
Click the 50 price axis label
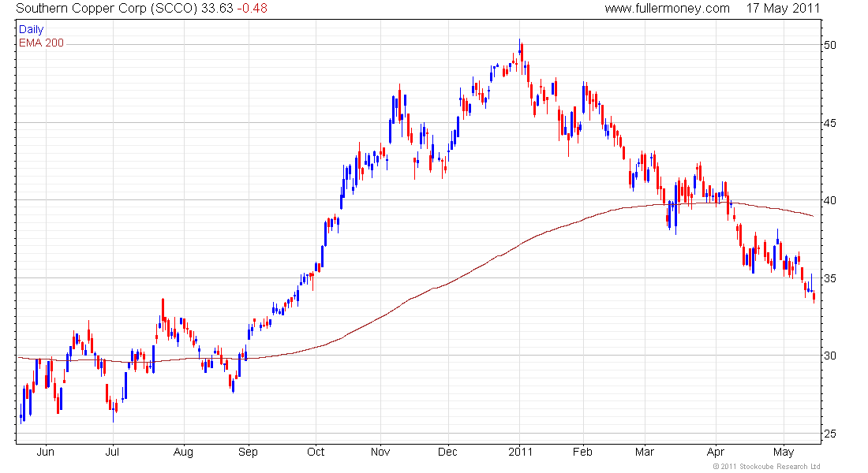830,46
